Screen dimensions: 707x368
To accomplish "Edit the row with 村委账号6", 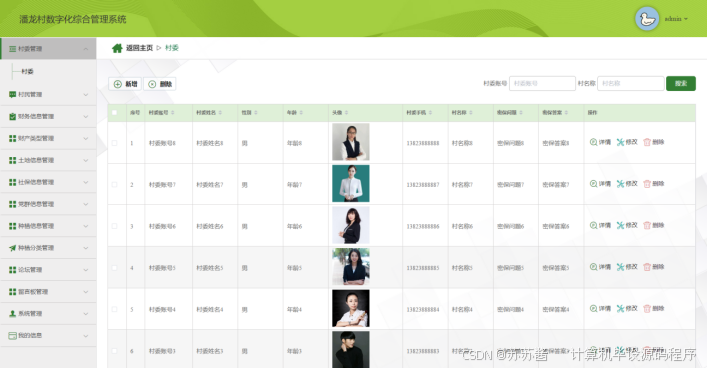I will coord(627,225).
